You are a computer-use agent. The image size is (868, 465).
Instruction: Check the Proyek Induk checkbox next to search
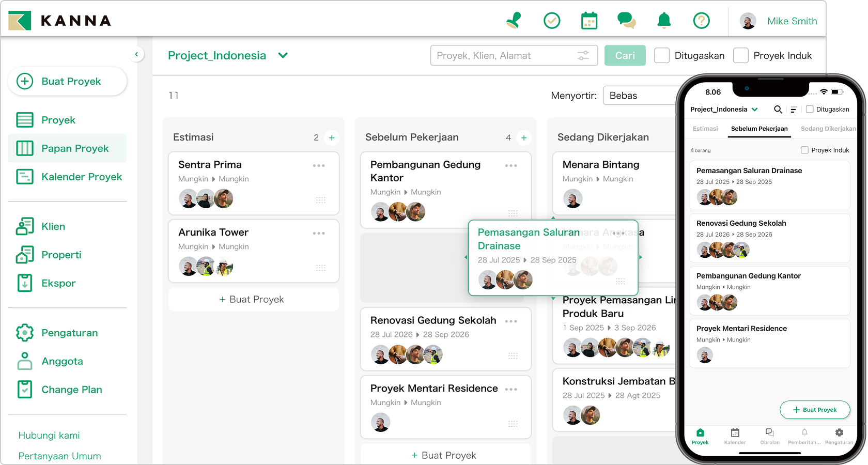(x=741, y=55)
